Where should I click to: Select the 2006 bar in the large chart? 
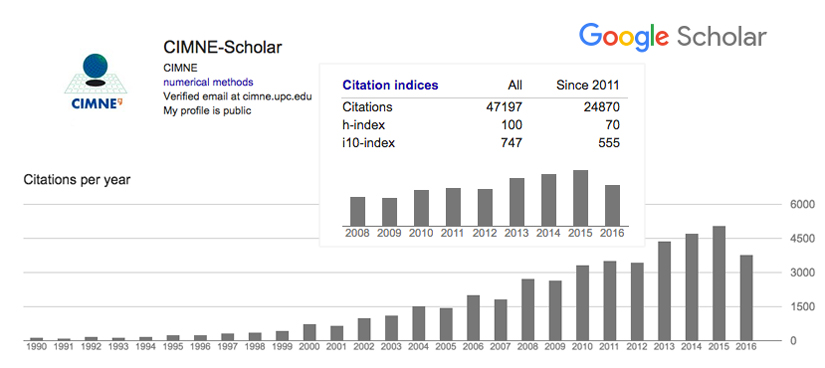click(474, 318)
